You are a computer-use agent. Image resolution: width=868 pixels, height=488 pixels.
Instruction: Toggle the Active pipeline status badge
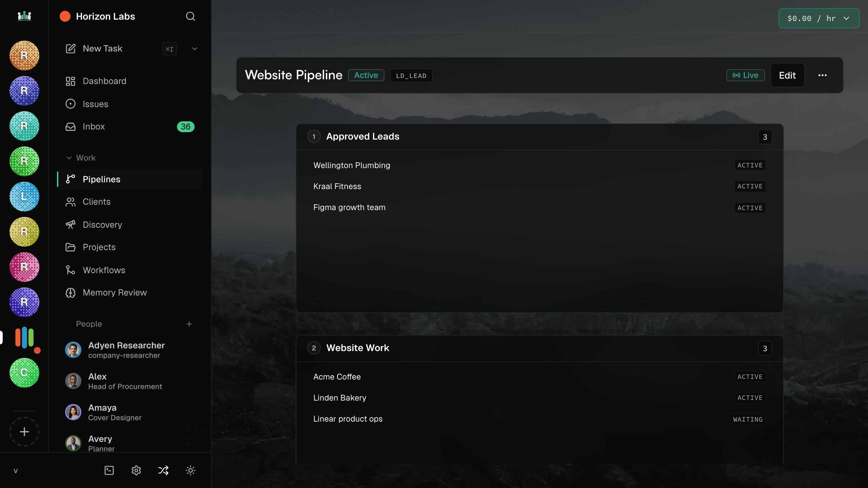pos(366,75)
